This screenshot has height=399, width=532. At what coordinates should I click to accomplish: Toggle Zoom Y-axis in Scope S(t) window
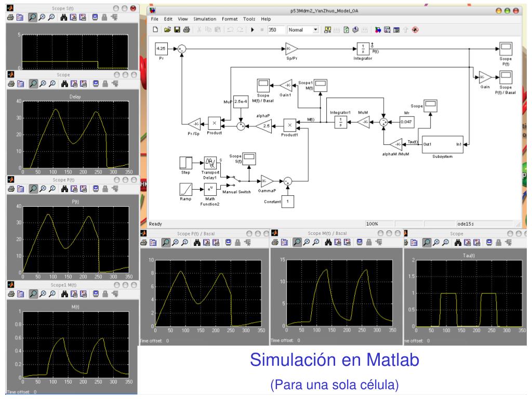click(51, 17)
